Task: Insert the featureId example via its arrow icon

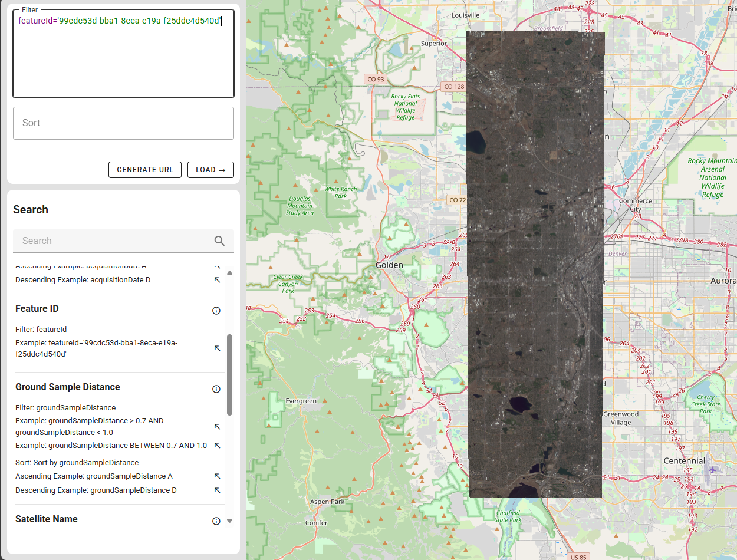Action: (x=217, y=348)
